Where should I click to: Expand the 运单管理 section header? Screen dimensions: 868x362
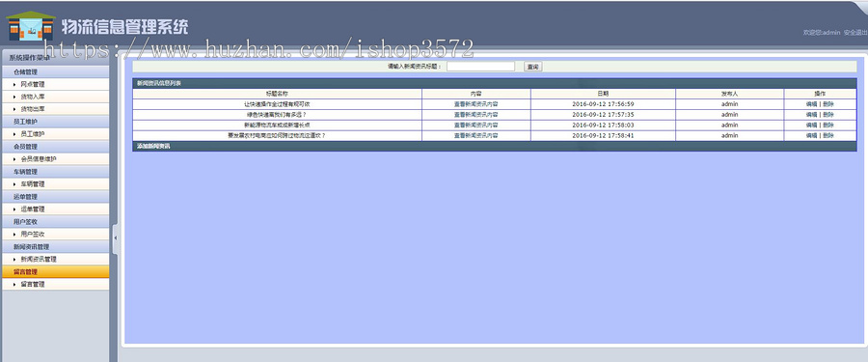(55, 196)
